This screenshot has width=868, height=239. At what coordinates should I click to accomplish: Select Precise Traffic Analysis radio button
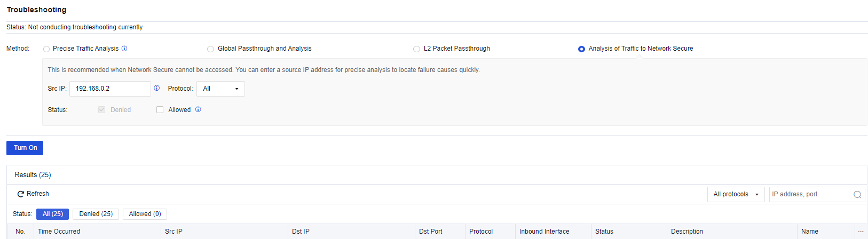(46, 49)
